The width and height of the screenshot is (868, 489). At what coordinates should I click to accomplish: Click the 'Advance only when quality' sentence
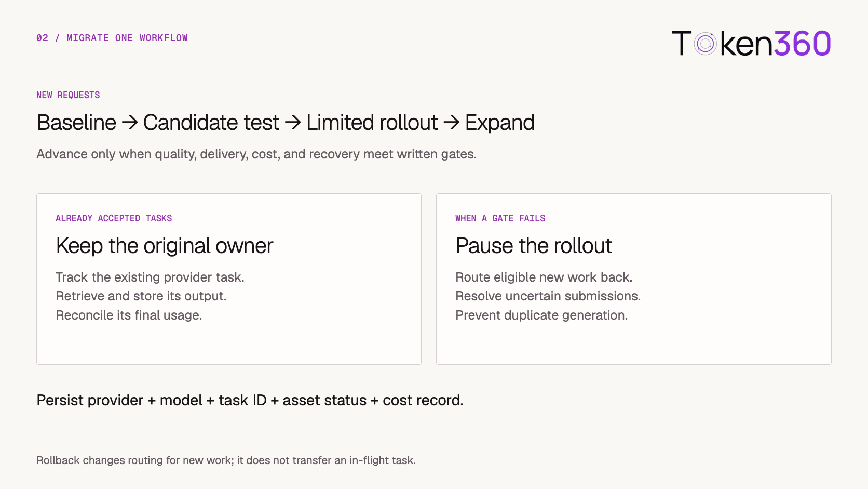(x=256, y=154)
